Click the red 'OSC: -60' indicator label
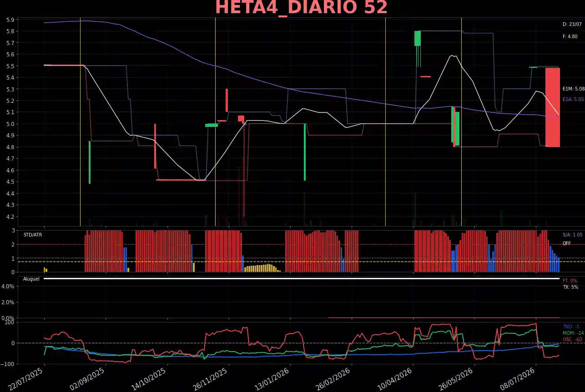Image resolution: width=585 pixels, height=392 pixels. [572, 340]
